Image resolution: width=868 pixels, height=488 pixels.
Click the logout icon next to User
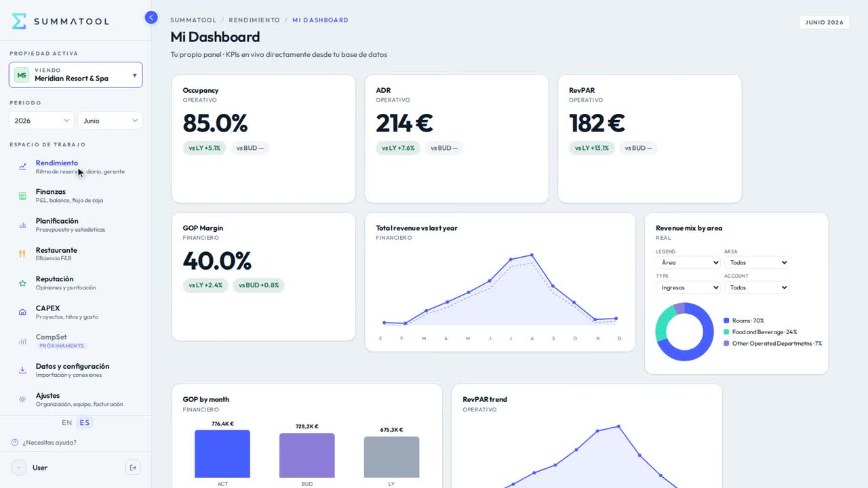[x=134, y=468]
